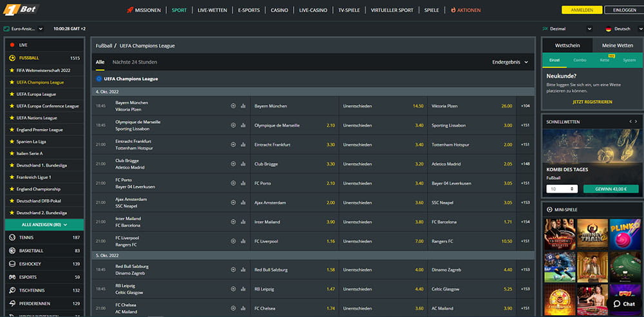Image resolution: width=644 pixels, height=317 pixels.
Task: Click the Basketball icon in sidebar
Action: pos(12,251)
